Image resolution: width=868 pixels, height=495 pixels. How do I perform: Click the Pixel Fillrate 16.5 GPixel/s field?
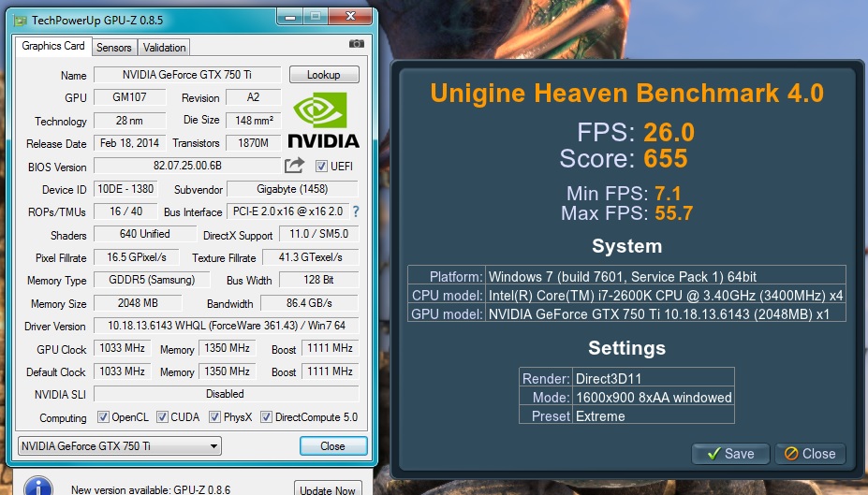tap(137, 257)
